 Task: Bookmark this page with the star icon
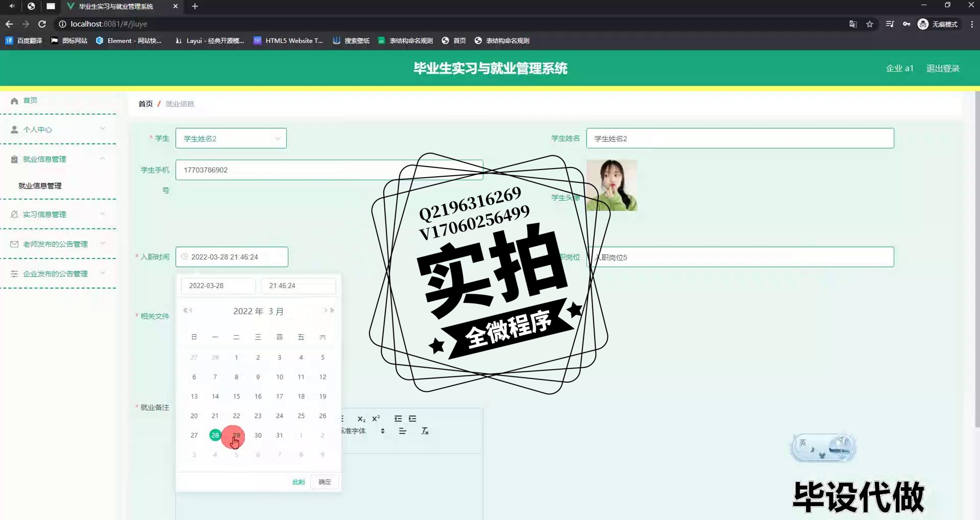(x=870, y=24)
